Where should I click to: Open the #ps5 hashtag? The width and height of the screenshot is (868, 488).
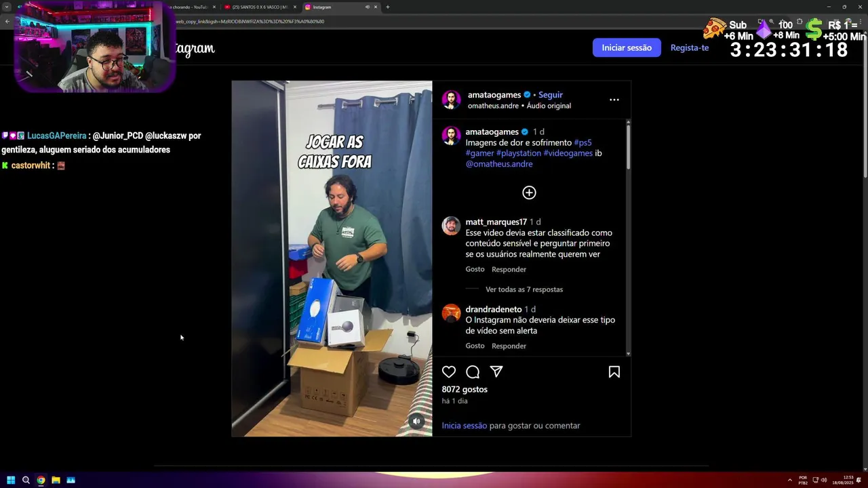point(583,142)
